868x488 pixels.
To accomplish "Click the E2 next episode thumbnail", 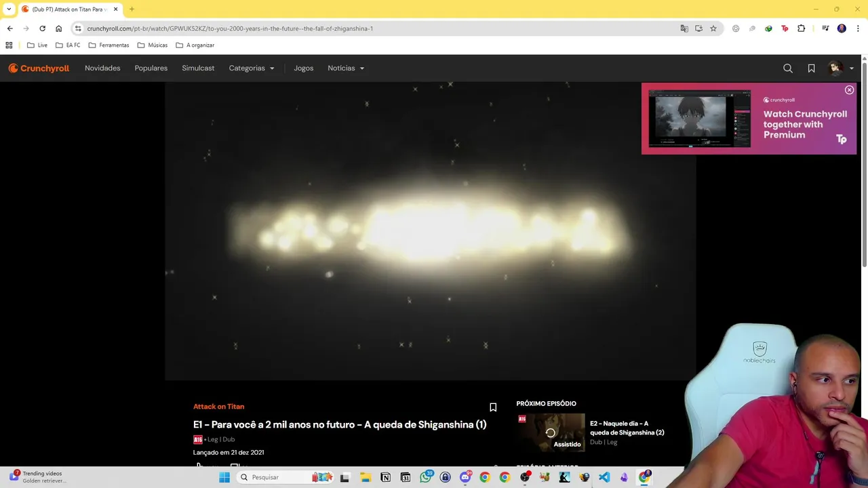I will click(551, 432).
